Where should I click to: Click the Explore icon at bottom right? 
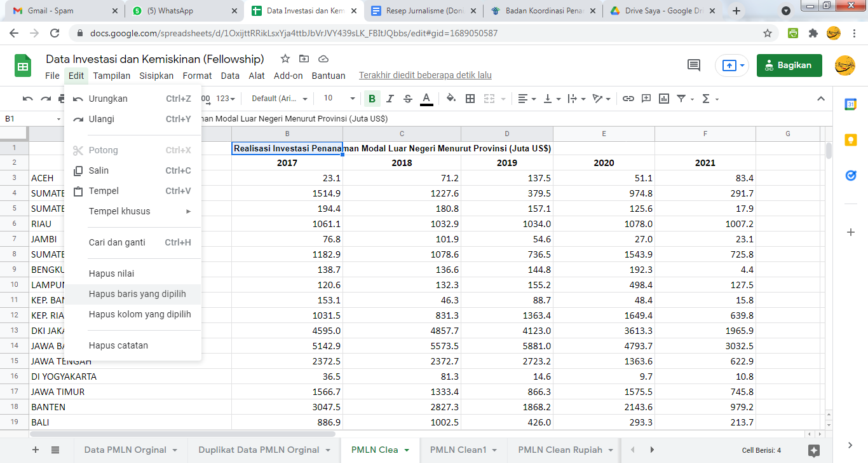(814, 450)
